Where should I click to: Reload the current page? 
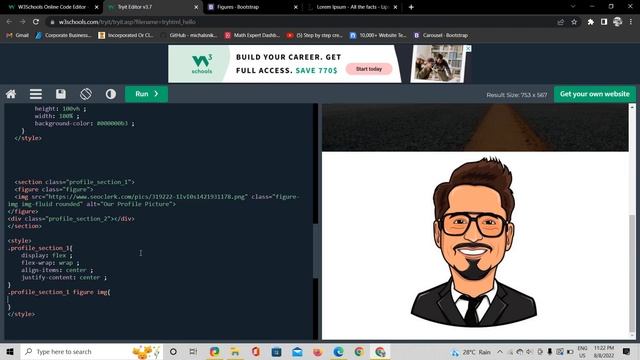pyautogui.click(x=36, y=22)
